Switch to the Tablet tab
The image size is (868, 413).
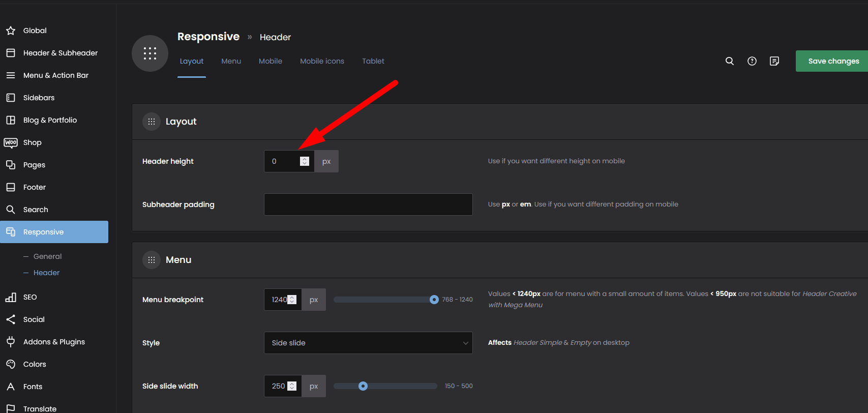pyautogui.click(x=373, y=61)
